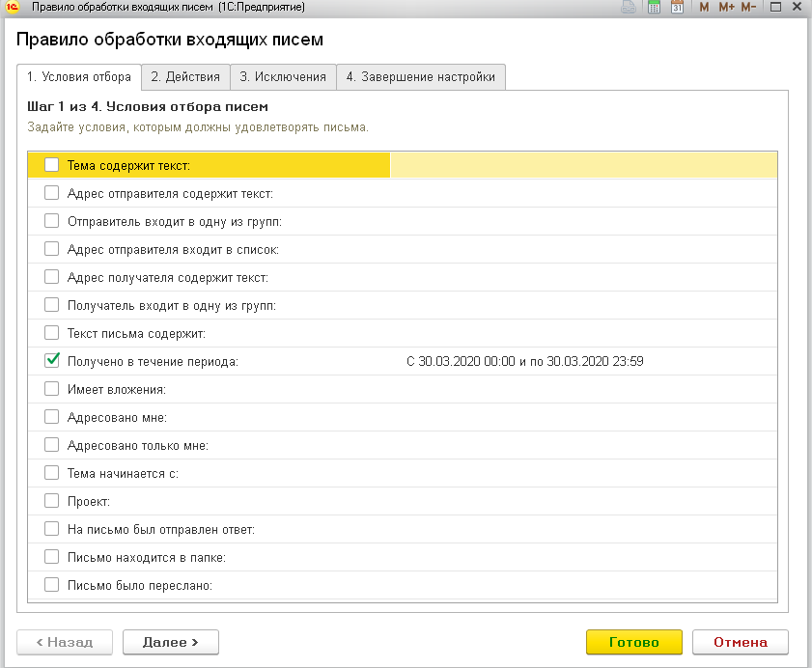This screenshot has height=668, width=812.
Task: Tick the 'Имеет вложения' checkbox
Action: click(52, 389)
